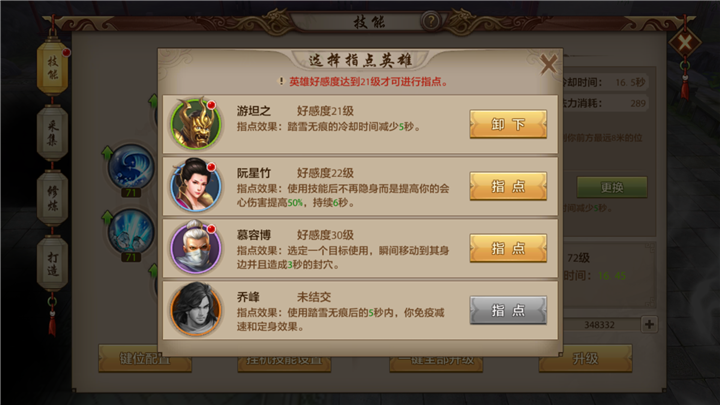Click the green 更换 button

[x=612, y=187]
